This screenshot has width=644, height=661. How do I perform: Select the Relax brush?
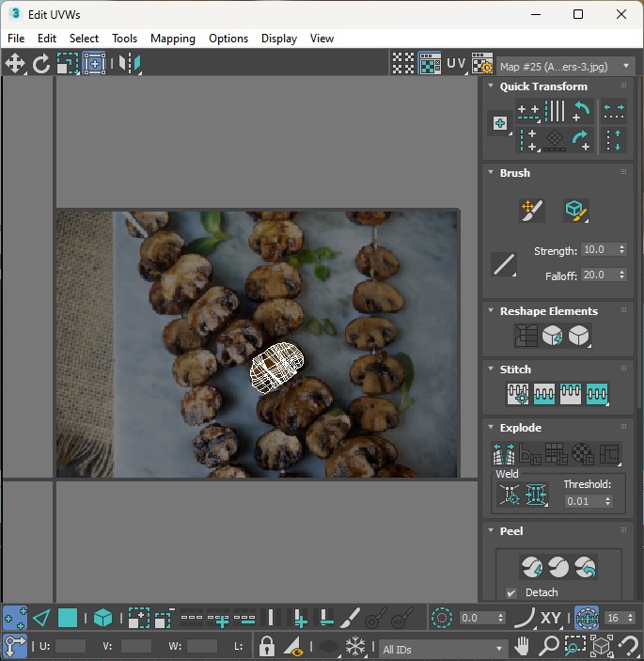(x=575, y=210)
